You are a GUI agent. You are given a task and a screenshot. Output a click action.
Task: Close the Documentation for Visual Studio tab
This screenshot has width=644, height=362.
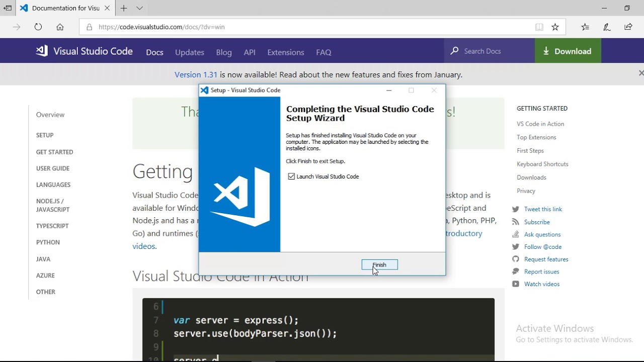[x=107, y=8]
